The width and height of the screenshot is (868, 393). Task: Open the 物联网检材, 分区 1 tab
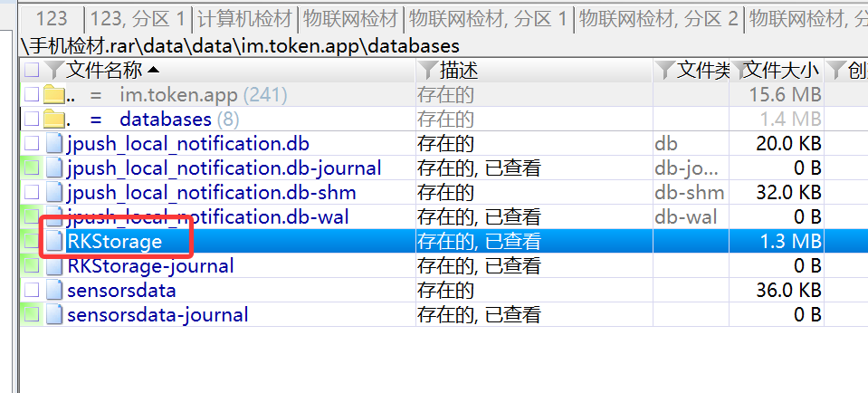(x=488, y=20)
